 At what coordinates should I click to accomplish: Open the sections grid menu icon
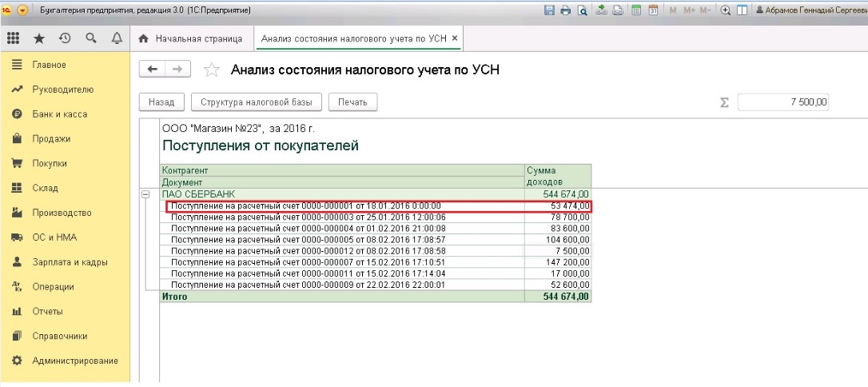pyautogui.click(x=13, y=38)
